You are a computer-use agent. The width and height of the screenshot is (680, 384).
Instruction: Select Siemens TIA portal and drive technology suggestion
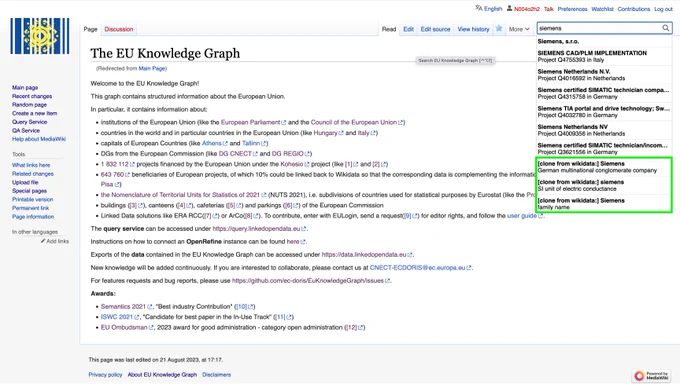(604, 112)
